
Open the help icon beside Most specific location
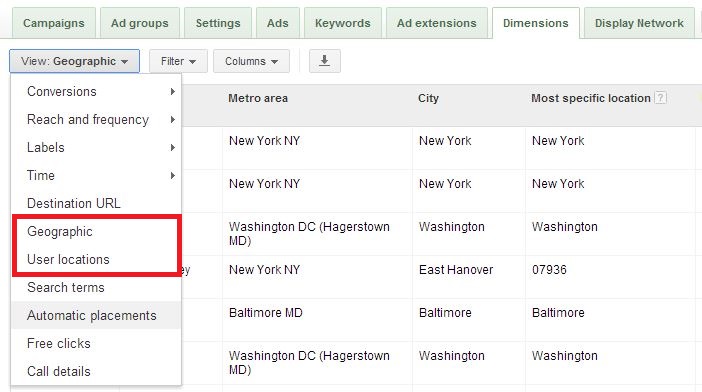coord(660,98)
